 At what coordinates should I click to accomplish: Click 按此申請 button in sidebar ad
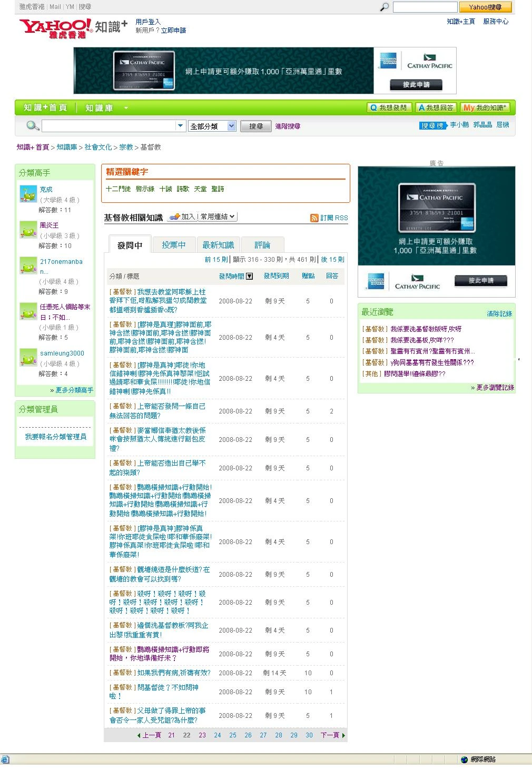[x=481, y=280]
